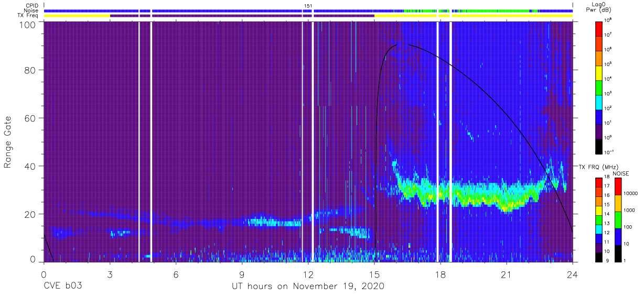644x297 pixels.
Task: Click the x-axis tick label '12'
Action: coord(308,274)
